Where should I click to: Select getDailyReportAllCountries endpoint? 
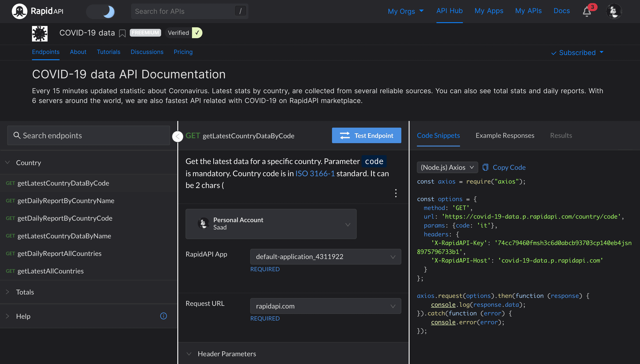pos(89,253)
